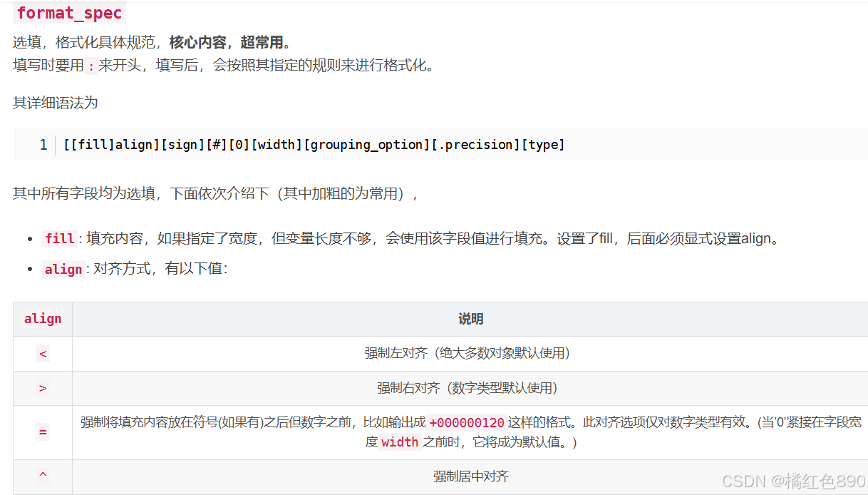Screen dimensions: 868x495
Task: Click the ^ symbol table cell
Action: pos(43,476)
